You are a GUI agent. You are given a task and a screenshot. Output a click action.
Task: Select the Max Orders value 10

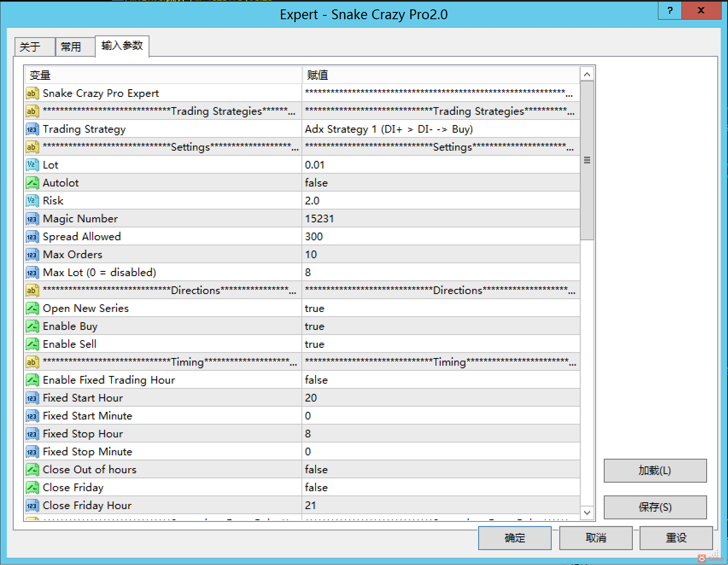click(x=441, y=255)
